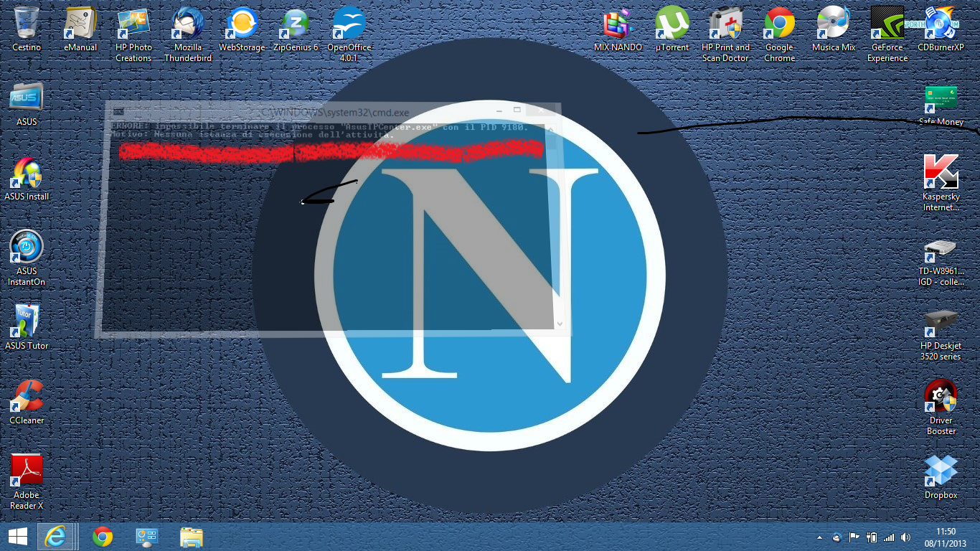
Task: Click the µTorrent desktop shortcut
Action: [672, 29]
